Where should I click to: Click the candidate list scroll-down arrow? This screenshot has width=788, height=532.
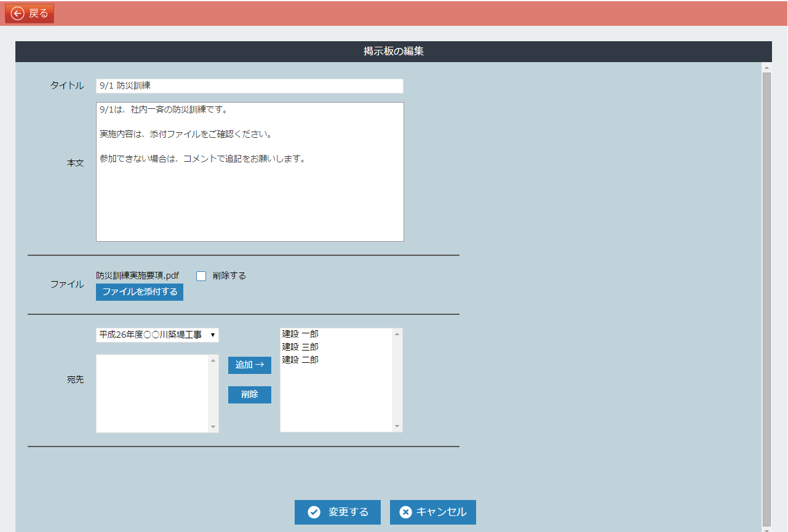click(x=213, y=427)
